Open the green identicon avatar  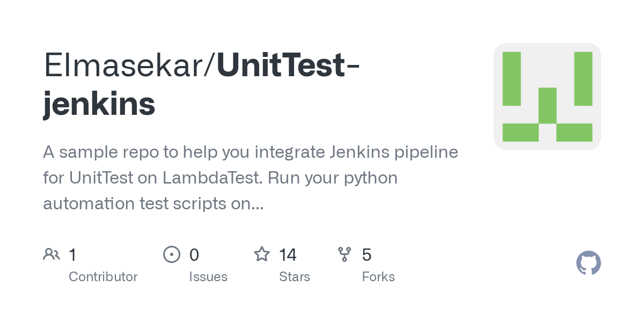[x=547, y=97]
